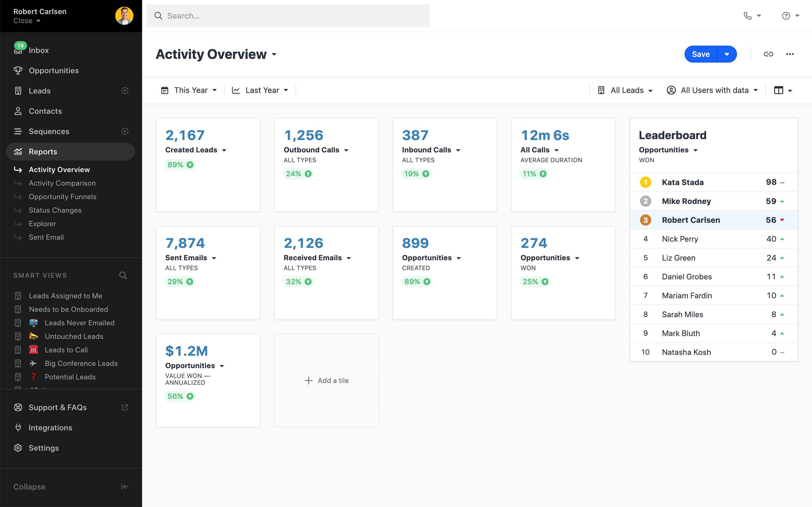812x507 pixels.
Task: Open the three-dot more options menu
Action: pos(790,54)
